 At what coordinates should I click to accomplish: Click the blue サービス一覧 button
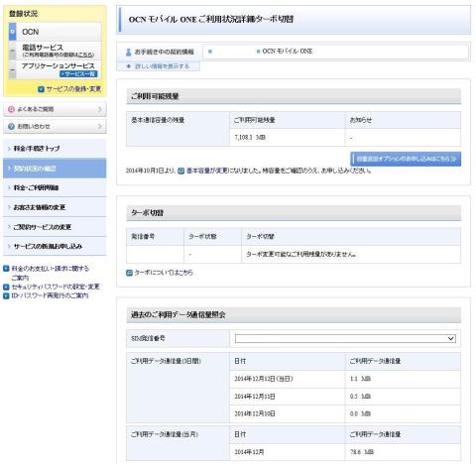click(78, 74)
